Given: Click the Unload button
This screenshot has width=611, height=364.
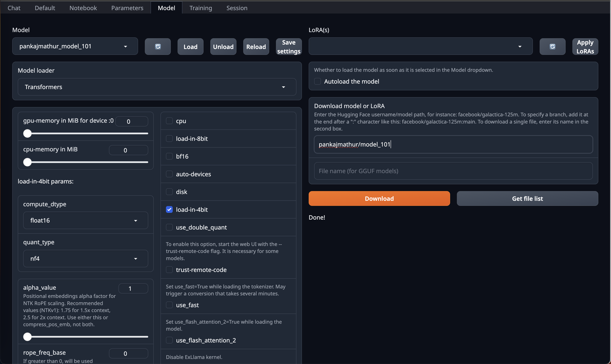Looking at the screenshot, I should 223,46.
